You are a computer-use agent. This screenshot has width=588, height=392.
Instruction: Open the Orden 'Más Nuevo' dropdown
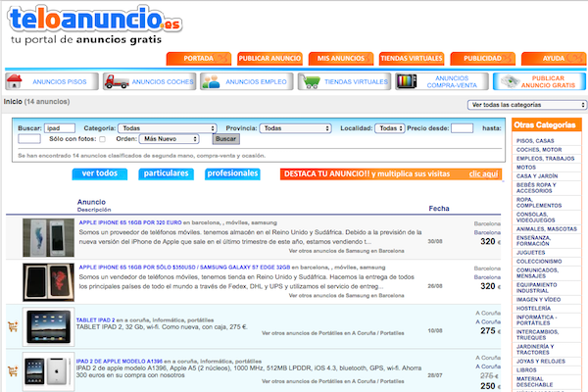[x=170, y=139]
